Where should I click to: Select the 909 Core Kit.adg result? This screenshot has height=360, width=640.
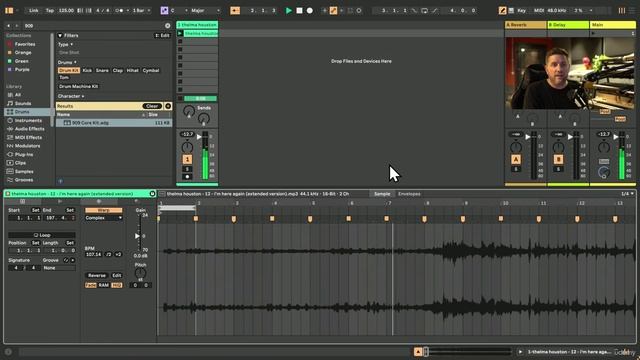point(114,123)
